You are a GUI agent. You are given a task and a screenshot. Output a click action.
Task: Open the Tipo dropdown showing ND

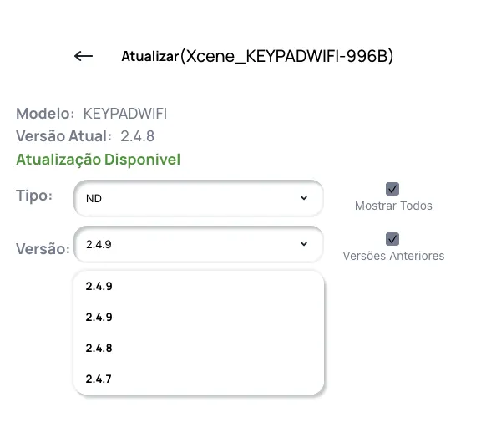(199, 198)
